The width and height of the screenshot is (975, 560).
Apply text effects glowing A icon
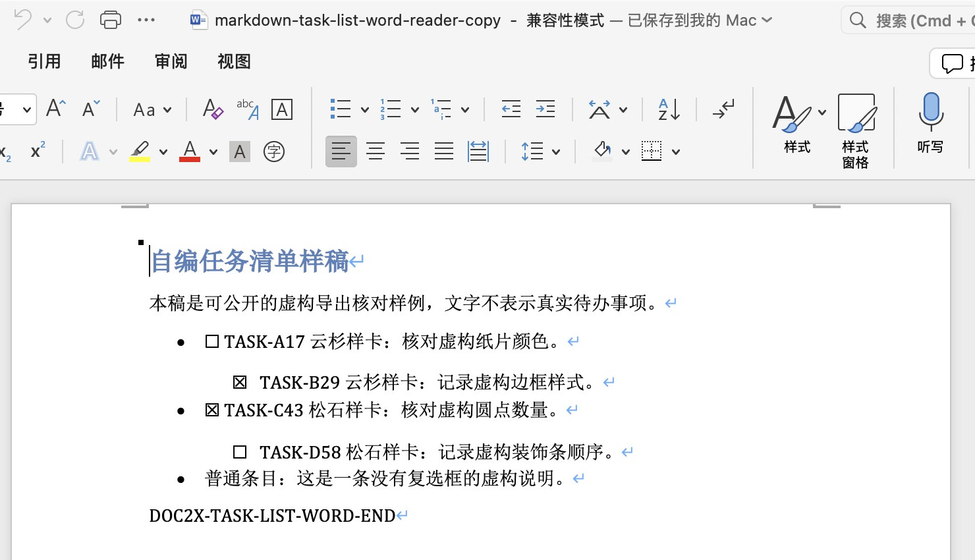90,152
